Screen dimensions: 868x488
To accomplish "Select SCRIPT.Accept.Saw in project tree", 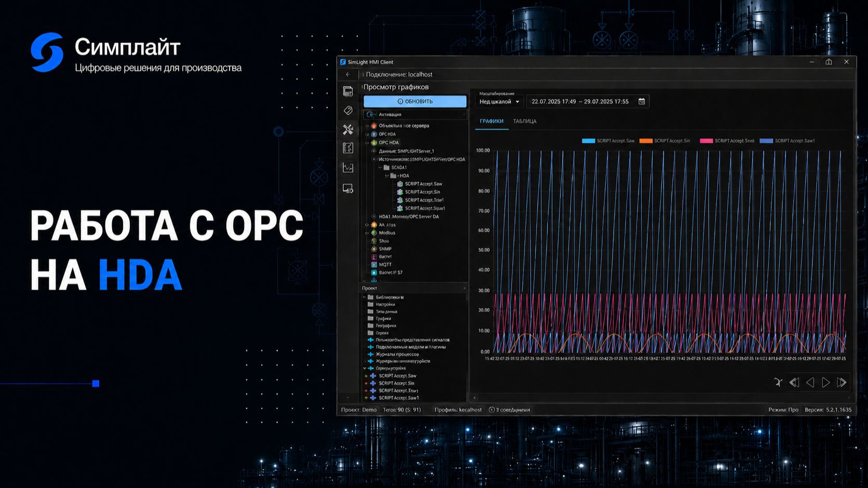I will pos(398,376).
